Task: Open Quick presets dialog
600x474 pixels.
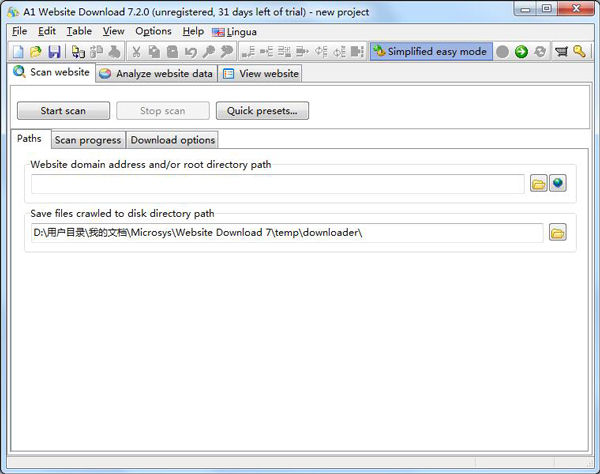Action: pyautogui.click(x=262, y=111)
